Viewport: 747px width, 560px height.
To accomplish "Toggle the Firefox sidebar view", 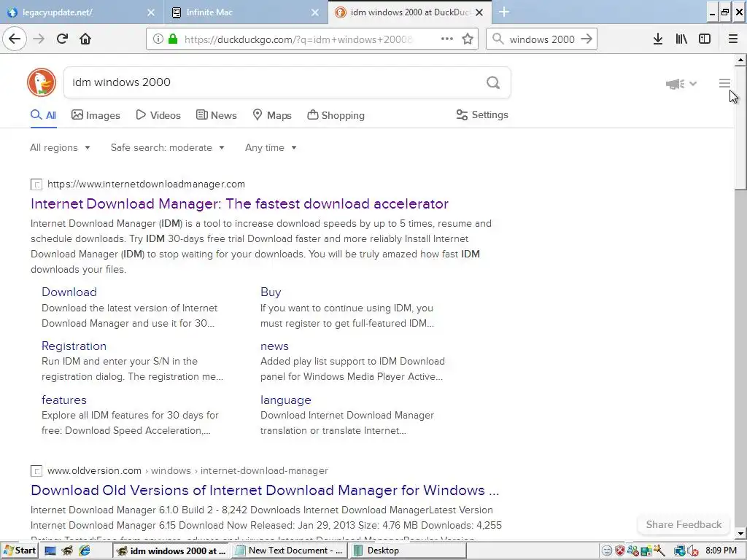I will pos(705,39).
